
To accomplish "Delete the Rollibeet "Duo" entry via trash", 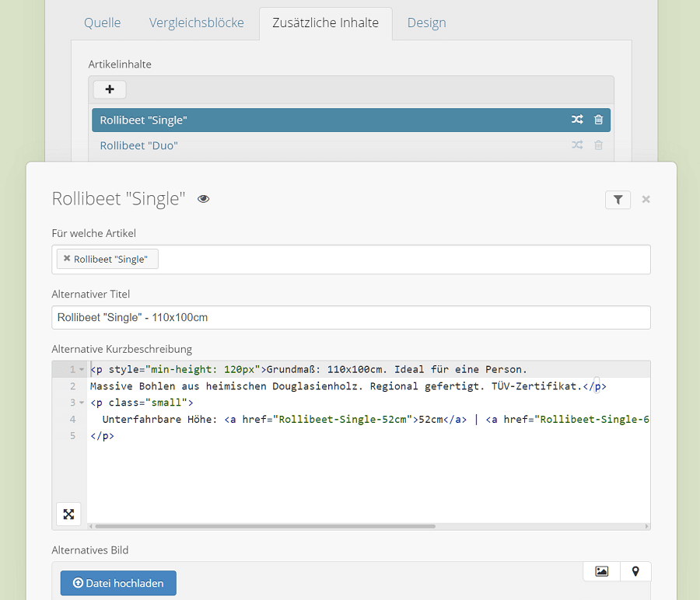I will 599,145.
